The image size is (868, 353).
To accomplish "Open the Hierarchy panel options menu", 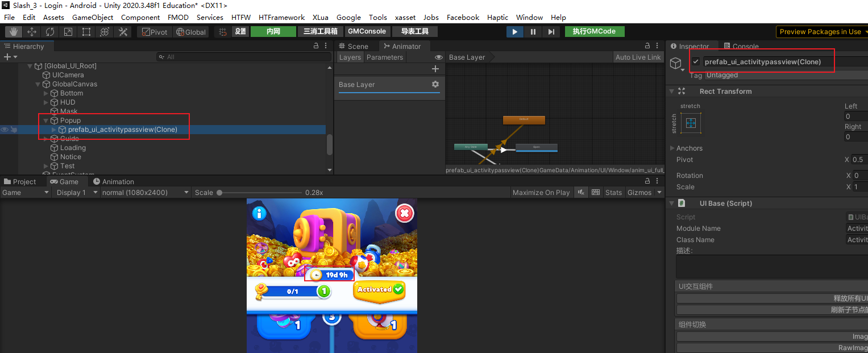I will 326,46.
